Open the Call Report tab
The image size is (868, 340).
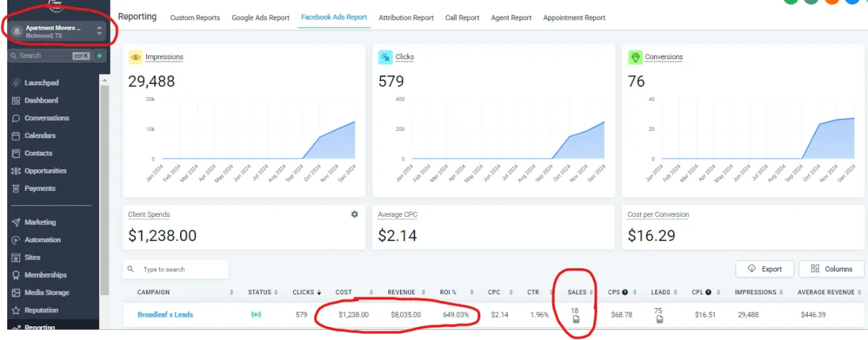[462, 17]
